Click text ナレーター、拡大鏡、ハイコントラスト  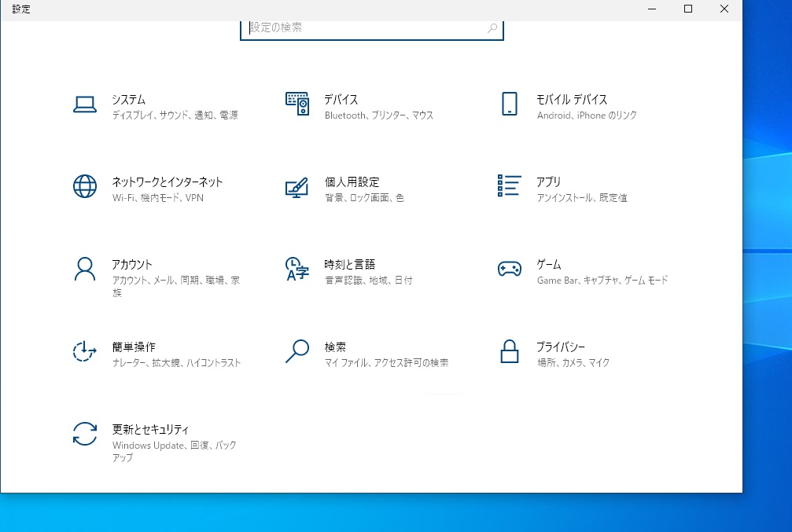click(x=177, y=362)
